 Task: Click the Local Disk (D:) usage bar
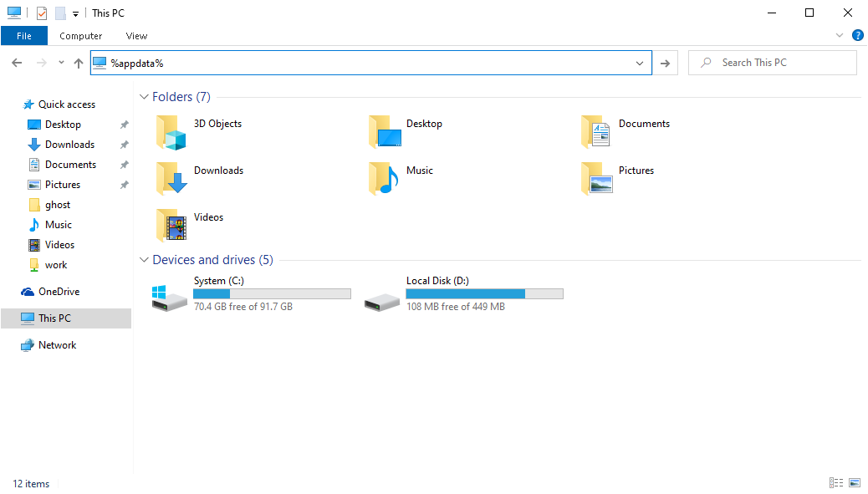coord(484,293)
